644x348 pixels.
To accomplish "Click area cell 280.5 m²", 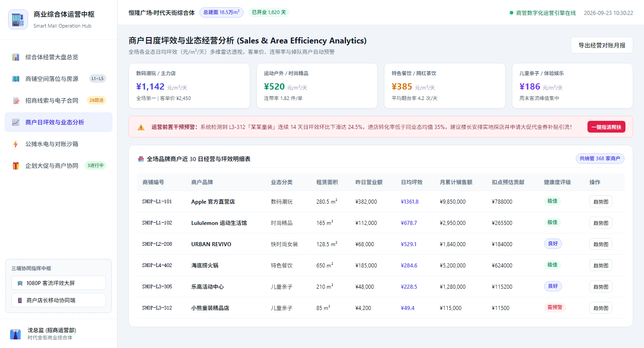I will [327, 201].
